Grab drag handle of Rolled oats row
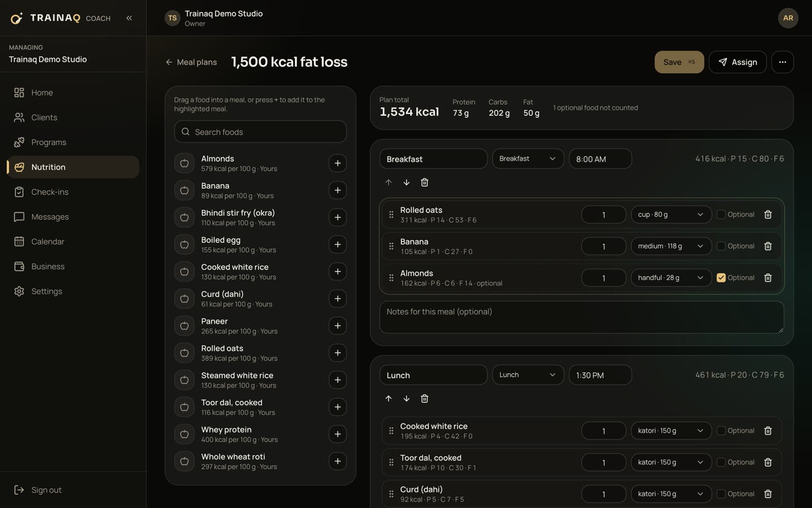812x508 pixels. pyautogui.click(x=391, y=214)
